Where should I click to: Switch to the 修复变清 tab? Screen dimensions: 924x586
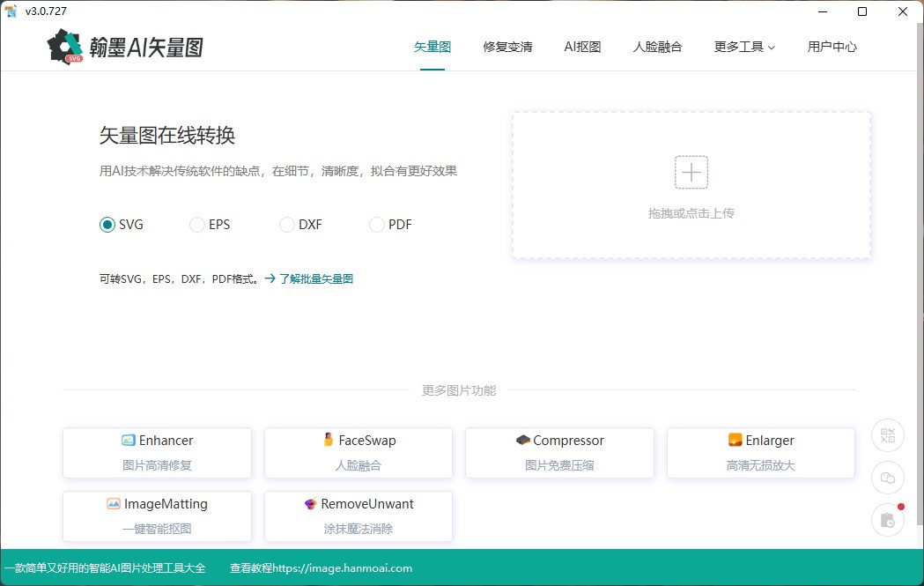[507, 47]
